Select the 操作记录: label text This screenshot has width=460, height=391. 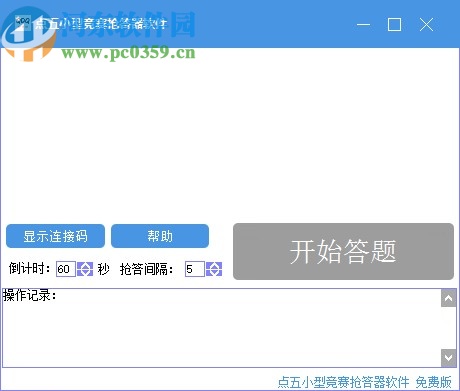(30, 295)
